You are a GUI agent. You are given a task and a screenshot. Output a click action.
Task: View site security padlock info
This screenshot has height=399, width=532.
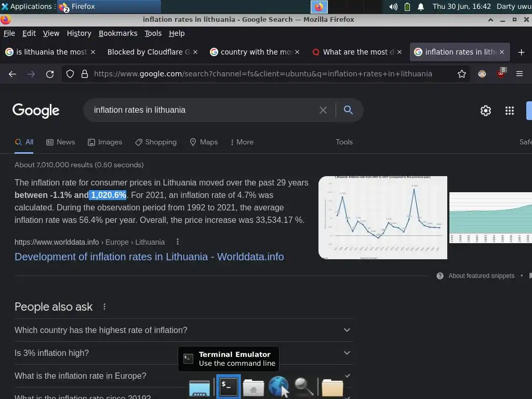tap(85, 74)
